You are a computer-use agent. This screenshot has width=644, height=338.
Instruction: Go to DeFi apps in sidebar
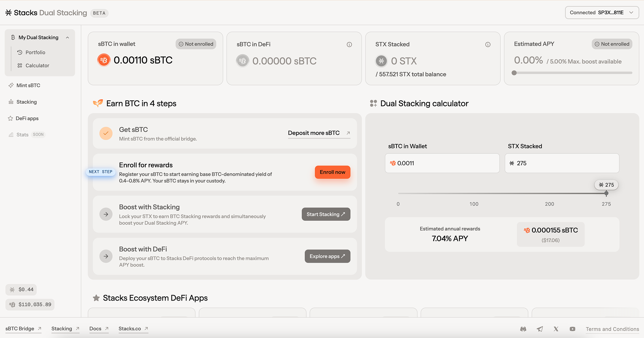pyautogui.click(x=27, y=118)
